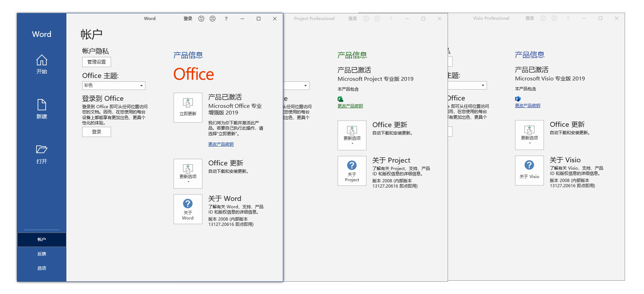The width and height of the screenshot is (644, 294).
Task: Send a smile feedback in Word title bar
Action: click(x=201, y=19)
